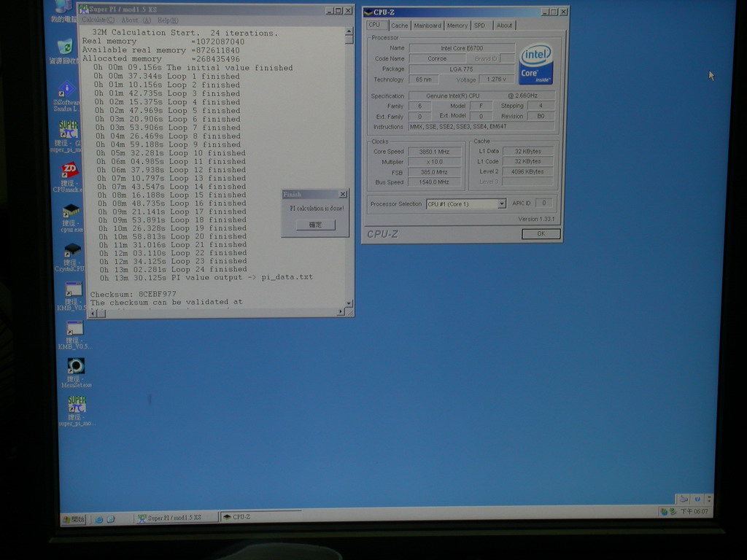Open the upper KMB_V0.5 desktop shortcut
The image size is (747, 560).
tap(73, 296)
